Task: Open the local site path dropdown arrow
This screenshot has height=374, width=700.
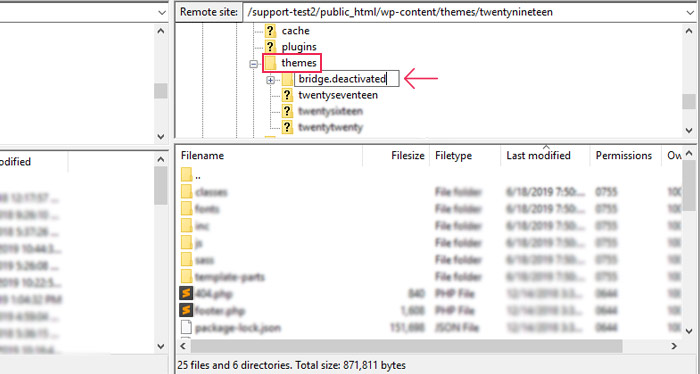Action: tap(162, 12)
